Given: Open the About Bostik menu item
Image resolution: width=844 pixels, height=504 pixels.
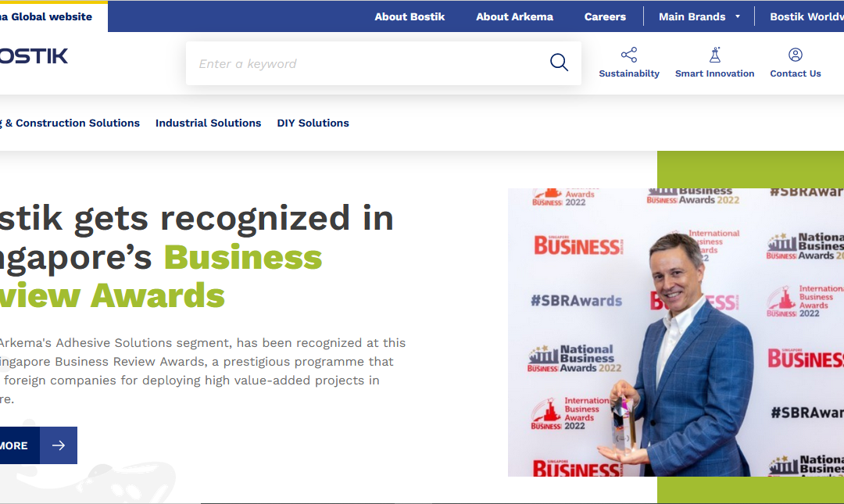Looking at the screenshot, I should [x=409, y=16].
